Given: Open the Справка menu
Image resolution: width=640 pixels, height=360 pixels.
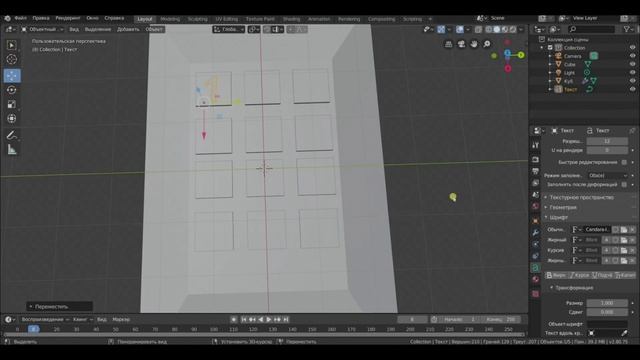Looking at the screenshot, I should [114, 18].
